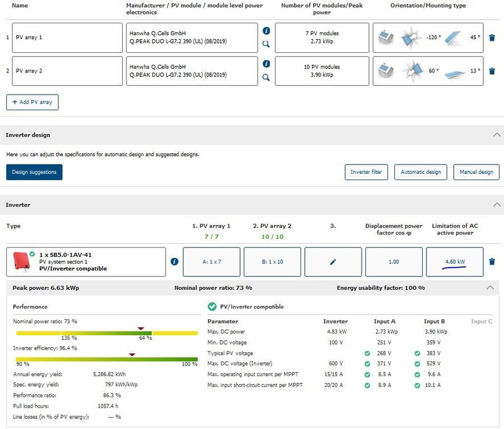Click the nominal power ratio bar

pyautogui.click(x=106, y=333)
